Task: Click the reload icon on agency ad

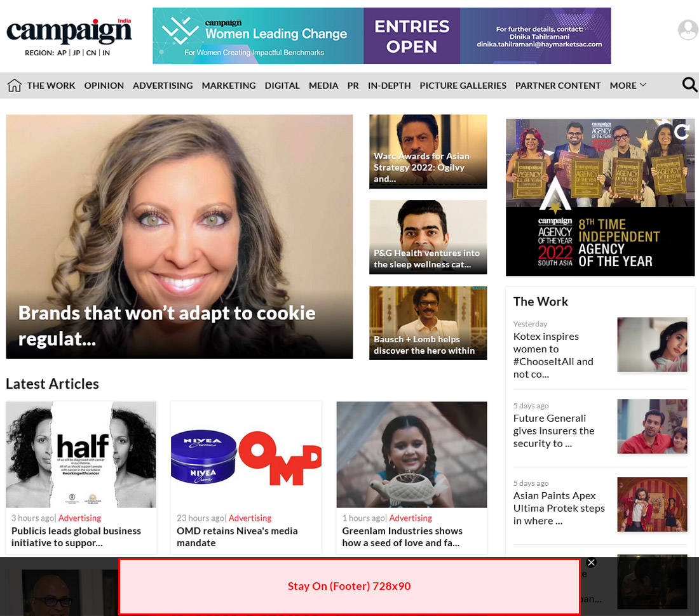Action: point(681,131)
